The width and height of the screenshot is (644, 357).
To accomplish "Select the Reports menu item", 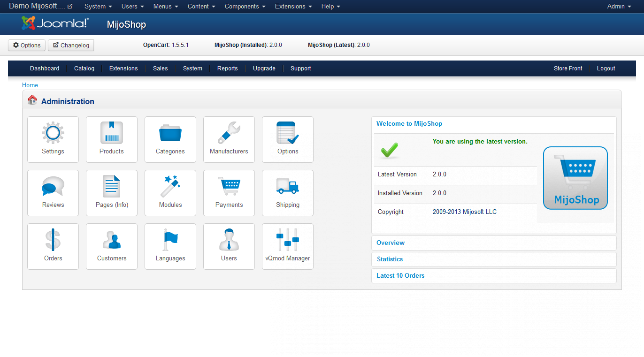I will (x=227, y=68).
